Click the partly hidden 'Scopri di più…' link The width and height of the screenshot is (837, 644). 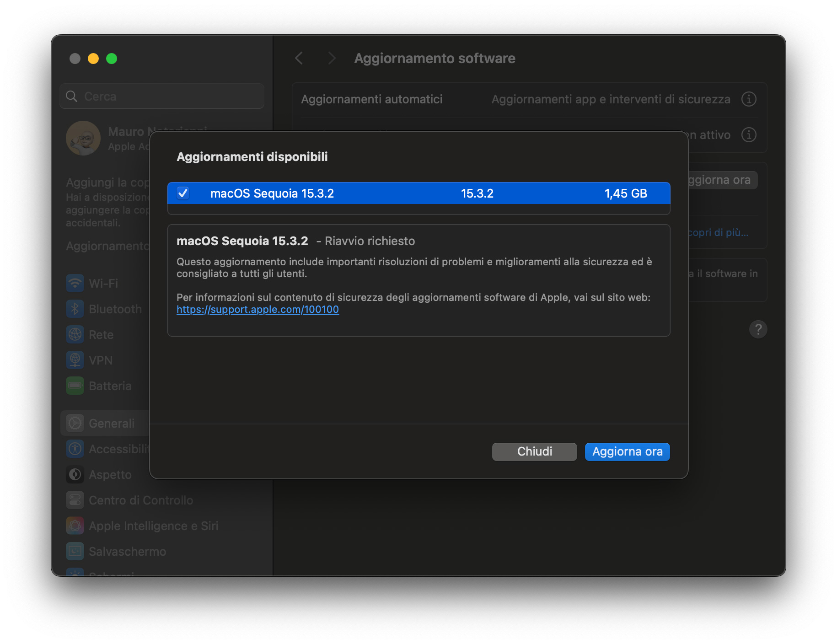[x=719, y=232]
